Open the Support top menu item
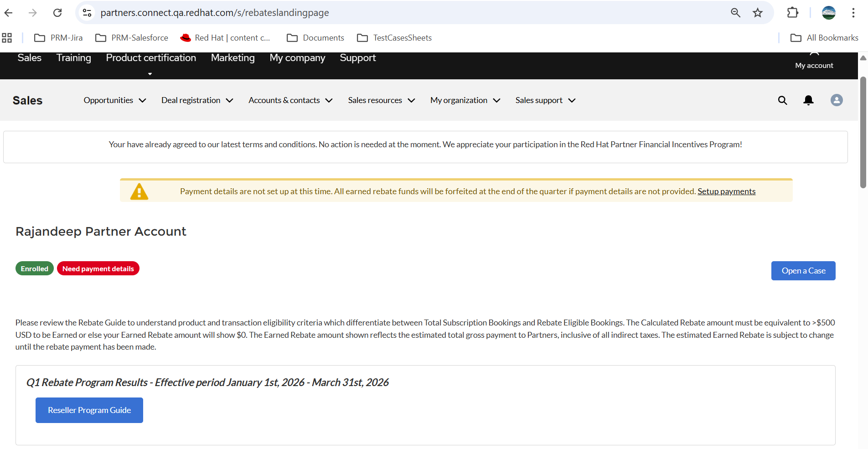 358,58
